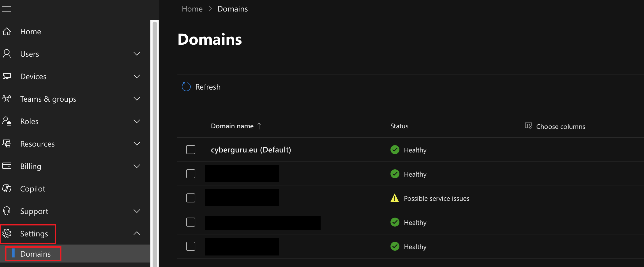
Task: Expand the Users chevron
Action: pos(137,54)
